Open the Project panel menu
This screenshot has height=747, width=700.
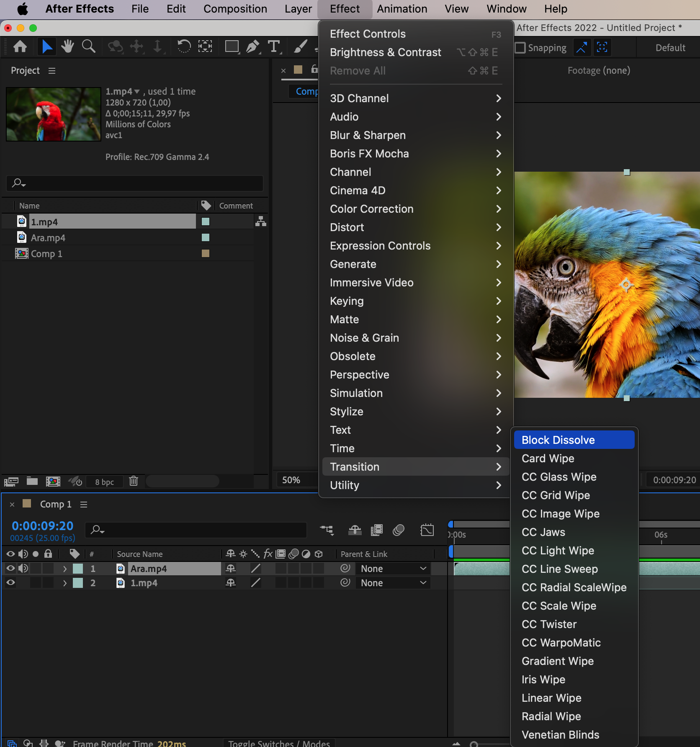tap(52, 71)
